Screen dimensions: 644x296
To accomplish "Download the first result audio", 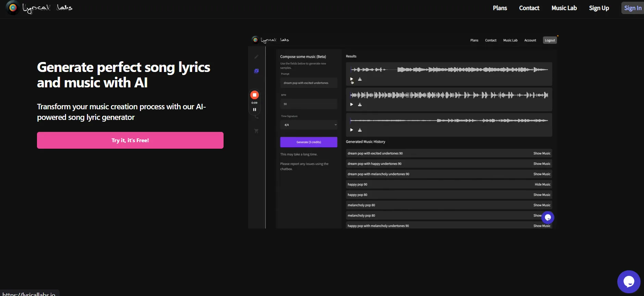I will pos(360,79).
